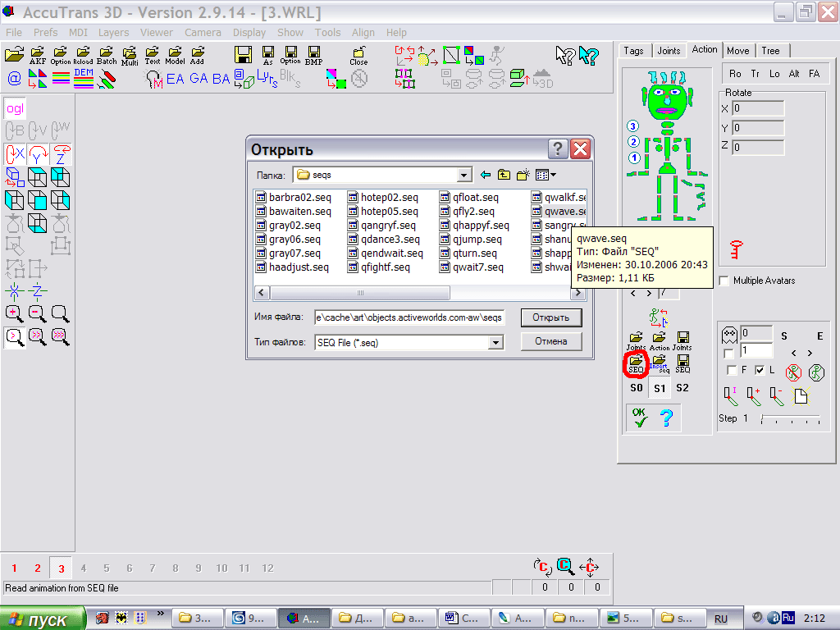Open the Tools menu
Screen dimensions: 840x630
327,33
